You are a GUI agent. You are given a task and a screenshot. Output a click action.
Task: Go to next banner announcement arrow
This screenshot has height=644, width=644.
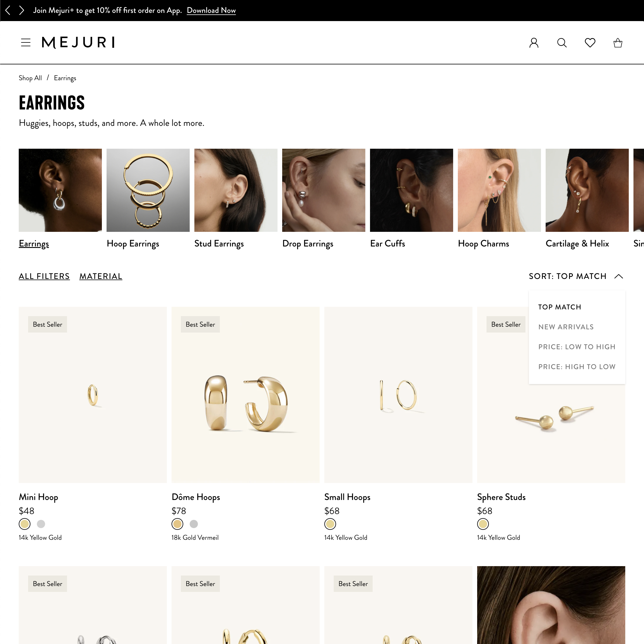(22, 10)
